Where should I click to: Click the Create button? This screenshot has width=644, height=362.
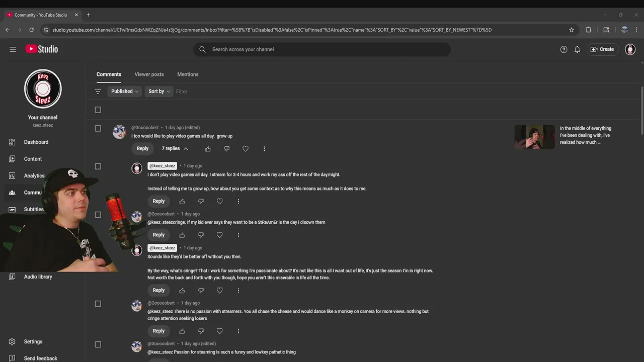tap(602, 49)
